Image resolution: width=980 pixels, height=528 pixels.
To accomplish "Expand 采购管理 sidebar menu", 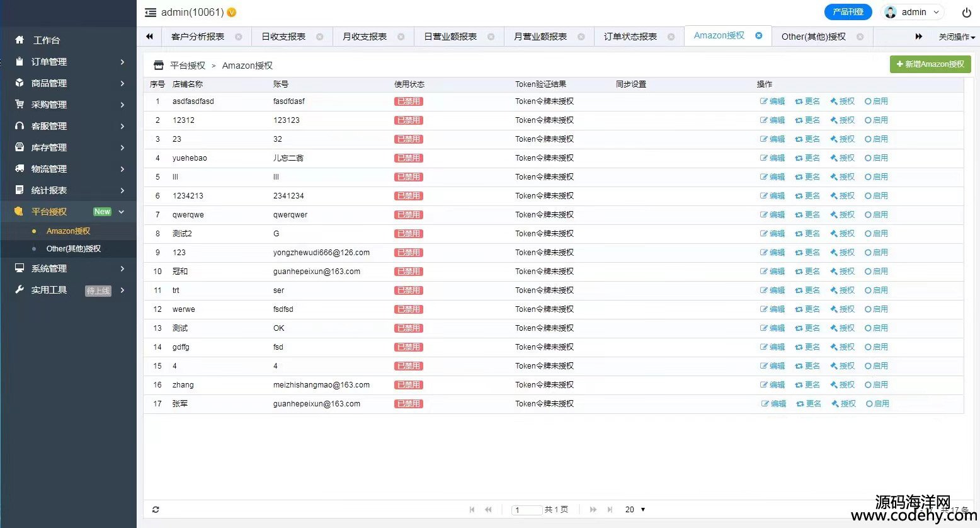I will pos(68,105).
